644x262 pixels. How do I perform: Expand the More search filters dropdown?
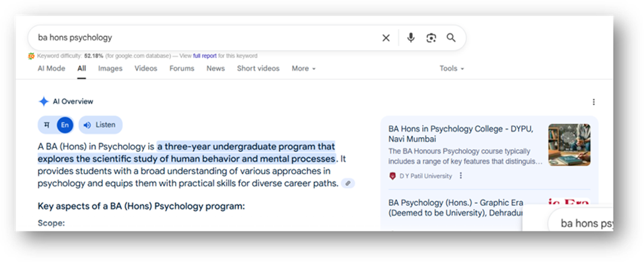[304, 69]
